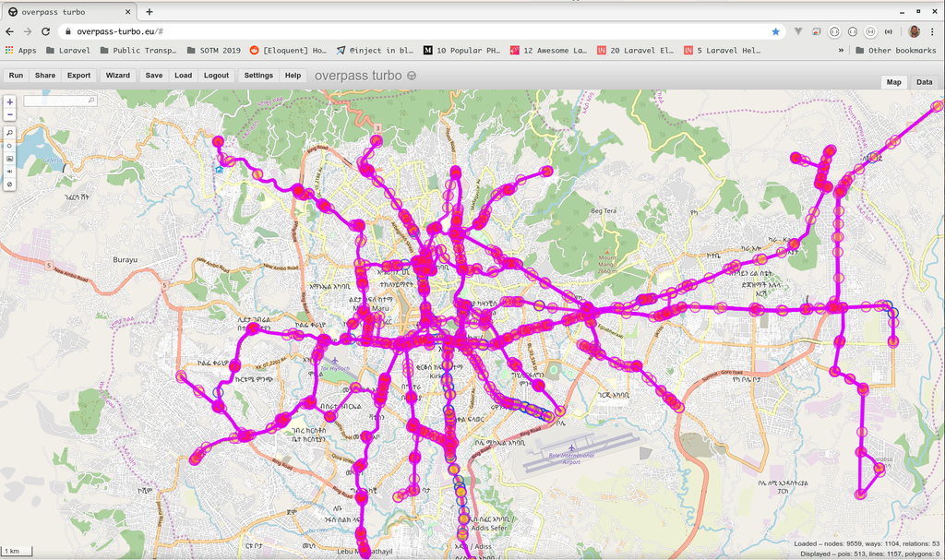The width and height of the screenshot is (945, 560).
Task: Click the Loaded nodes, ways, relations status text
Action: (867, 543)
